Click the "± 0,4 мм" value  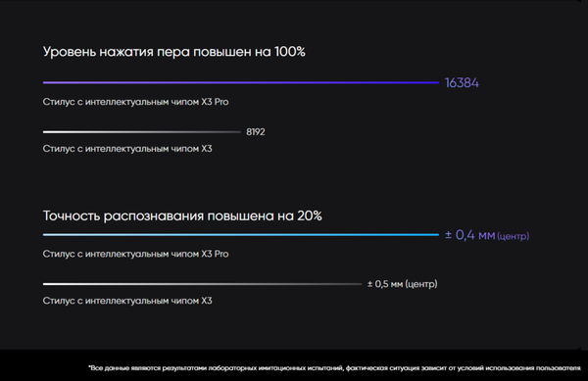(x=469, y=235)
